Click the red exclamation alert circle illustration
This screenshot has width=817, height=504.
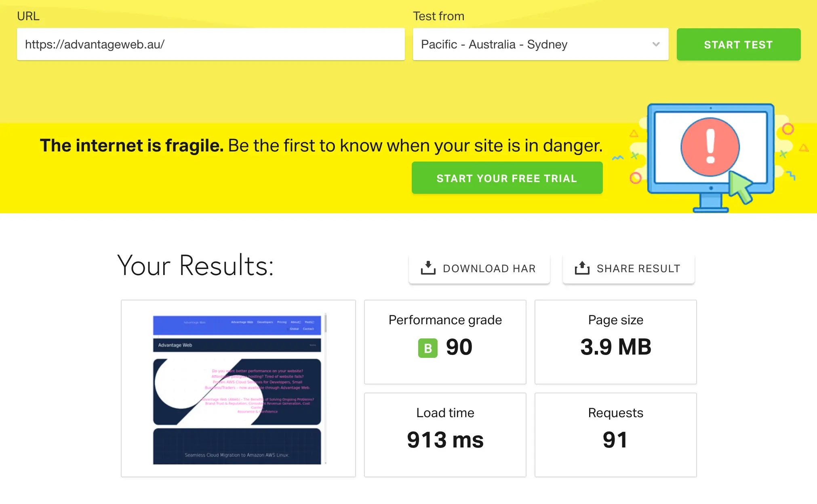[x=710, y=147]
